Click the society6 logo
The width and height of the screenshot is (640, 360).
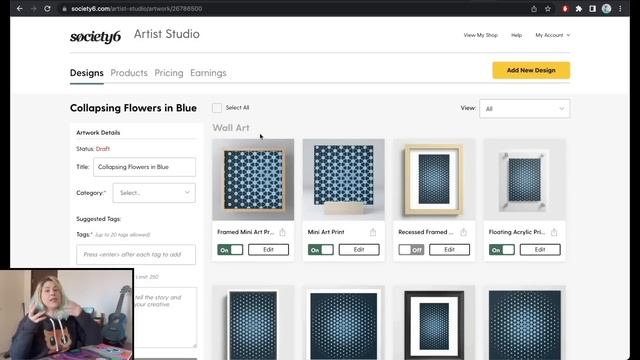click(95, 37)
